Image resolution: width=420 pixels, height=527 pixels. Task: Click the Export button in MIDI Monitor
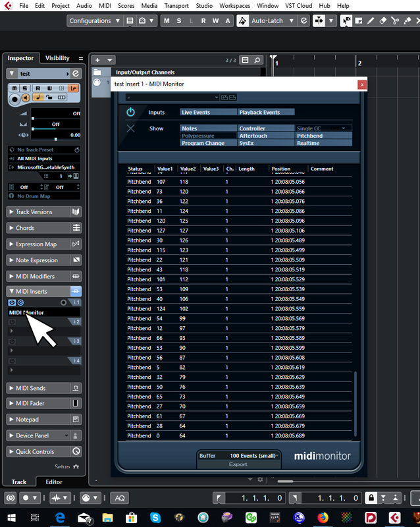[238, 464]
